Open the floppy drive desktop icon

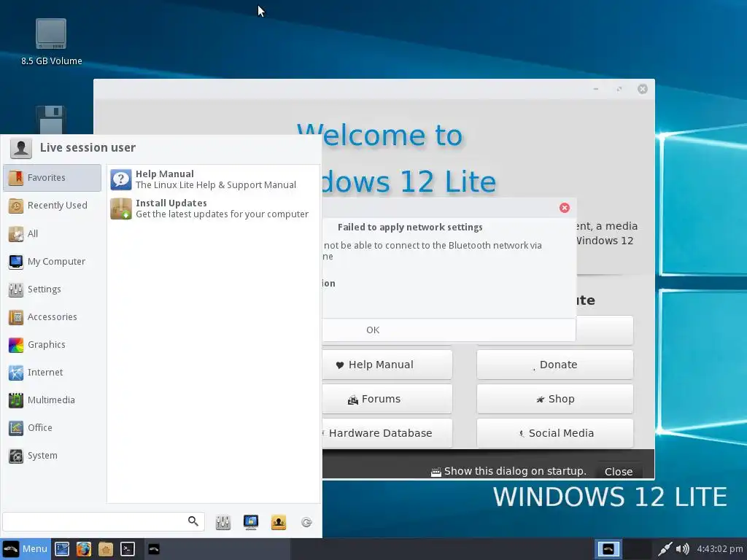click(51, 120)
